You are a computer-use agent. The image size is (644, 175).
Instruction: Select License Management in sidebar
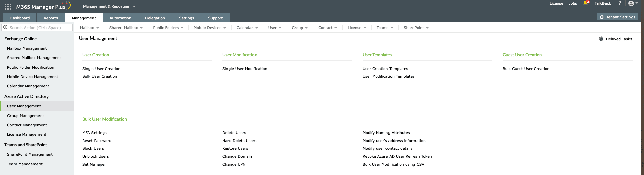tap(27, 134)
